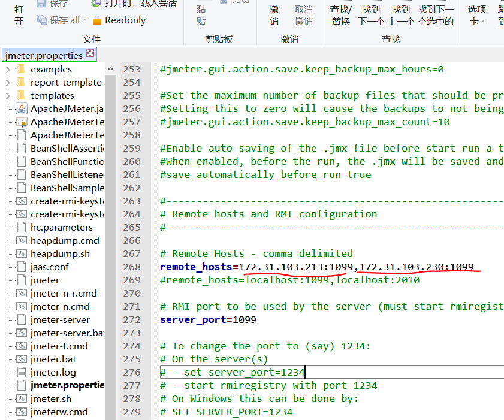Viewport: 504px width, 420px height.
Task: Click the 打开 open button
Action: pos(19,15)
